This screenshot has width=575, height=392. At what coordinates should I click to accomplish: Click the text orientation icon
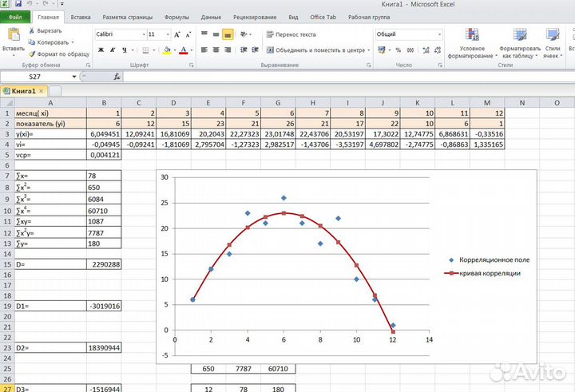coord(244,34)
